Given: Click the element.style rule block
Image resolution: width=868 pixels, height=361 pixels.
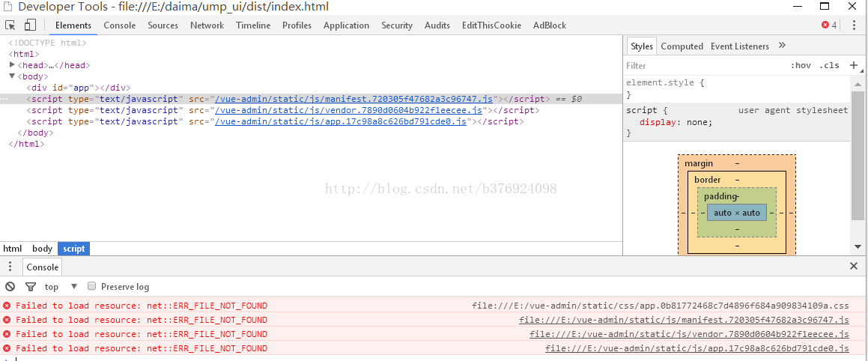Looking at the screenshot, I should point(736,88).
